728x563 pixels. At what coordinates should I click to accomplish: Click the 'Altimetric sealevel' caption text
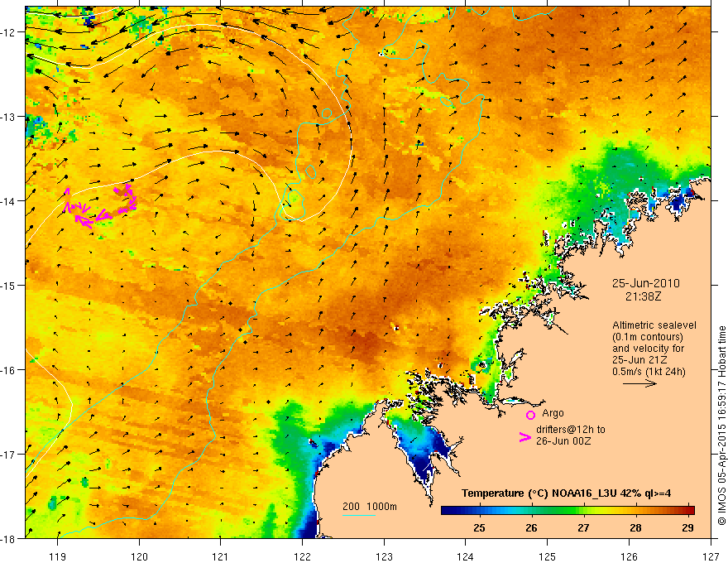coord(654,325)
